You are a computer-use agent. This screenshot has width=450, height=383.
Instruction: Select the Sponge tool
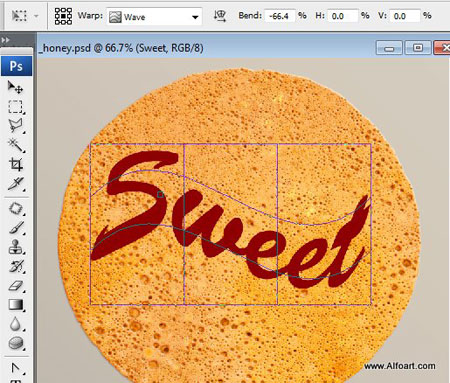(x=16, y=343)
